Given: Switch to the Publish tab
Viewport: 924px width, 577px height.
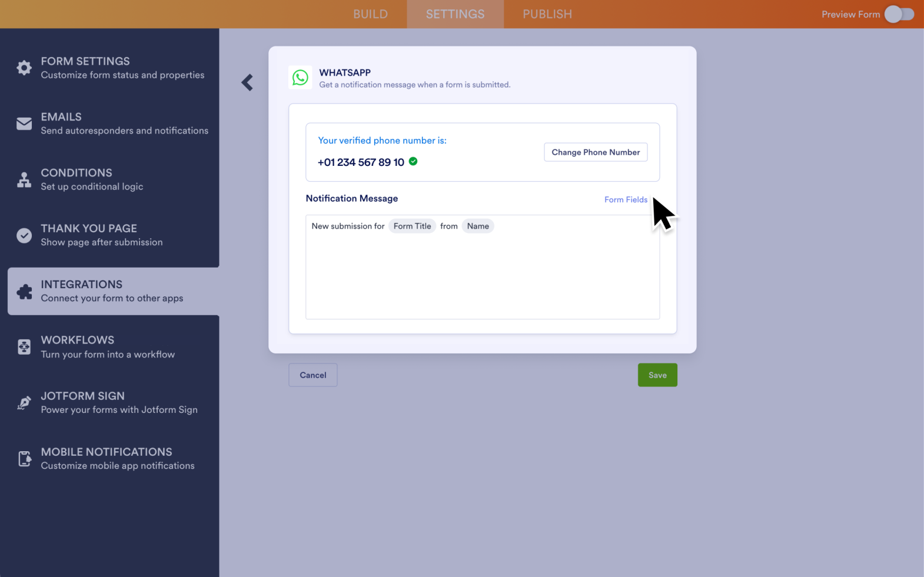Looking at the screenshot, I should pos(547,14).
